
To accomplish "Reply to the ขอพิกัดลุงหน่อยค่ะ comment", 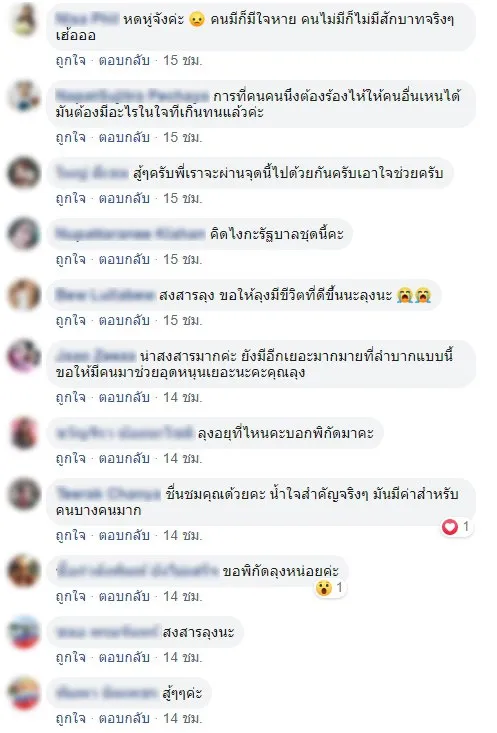I will pos(124,596).
